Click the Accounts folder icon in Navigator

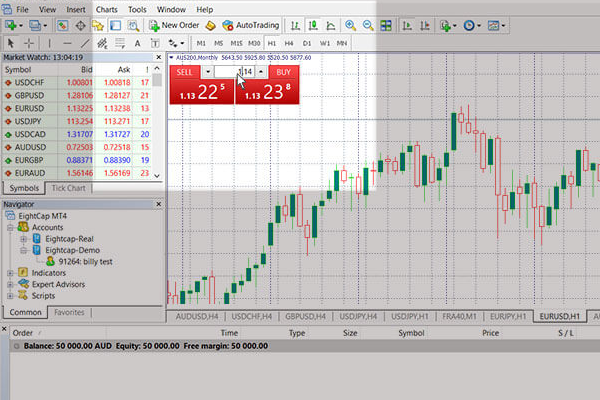(x=23, y=227)
